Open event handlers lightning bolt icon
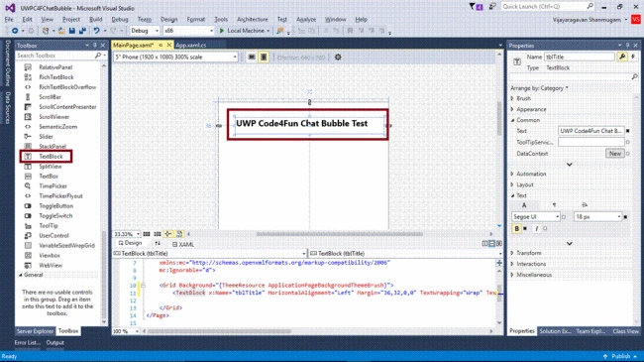 [633, 57]
